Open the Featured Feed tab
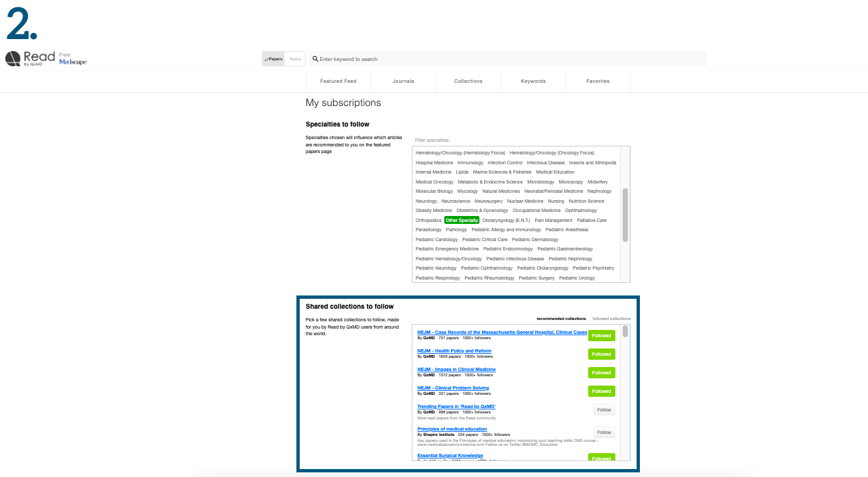Image resolution: width=868 pixels, height=477 pixels. (338, 81)
